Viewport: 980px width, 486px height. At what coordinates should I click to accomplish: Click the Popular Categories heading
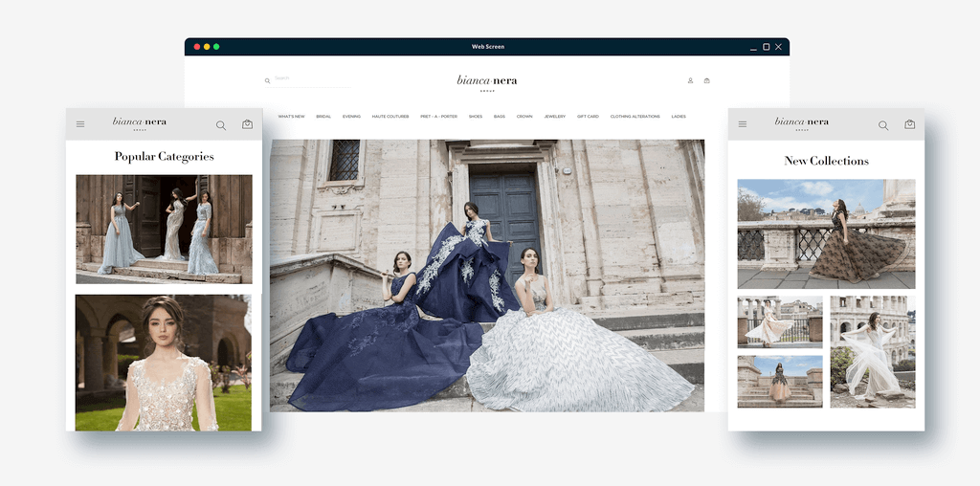(x=165, y=157)
